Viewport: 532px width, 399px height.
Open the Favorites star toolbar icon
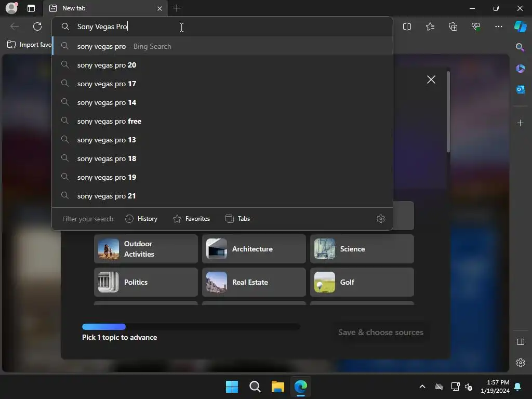[430, 26]
